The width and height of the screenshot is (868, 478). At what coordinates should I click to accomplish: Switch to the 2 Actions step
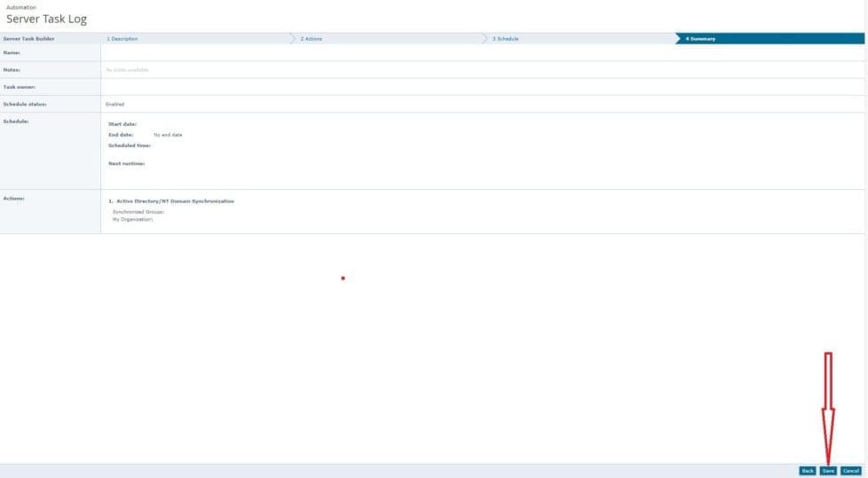click(312, 39)
